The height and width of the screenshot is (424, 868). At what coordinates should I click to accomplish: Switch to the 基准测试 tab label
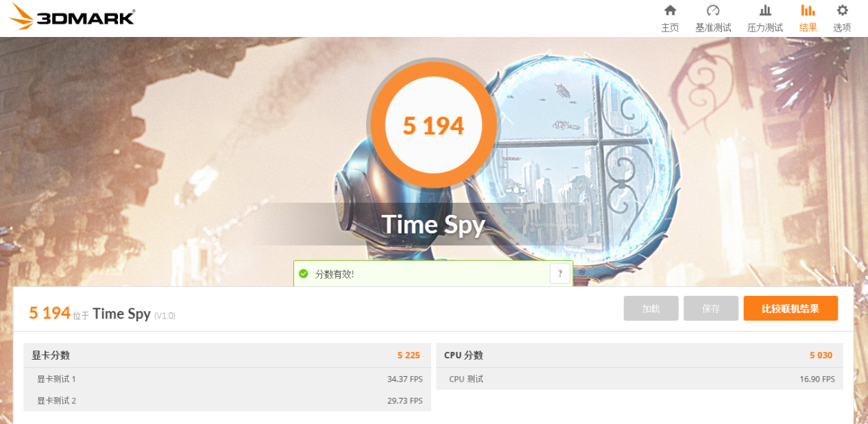[713, 27]
